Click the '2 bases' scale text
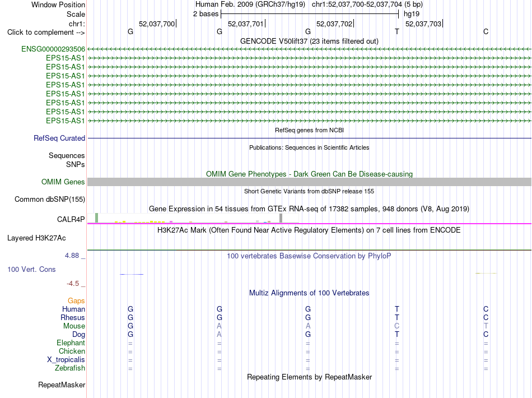Screen dimensions: 532x398 coord(206,14)
